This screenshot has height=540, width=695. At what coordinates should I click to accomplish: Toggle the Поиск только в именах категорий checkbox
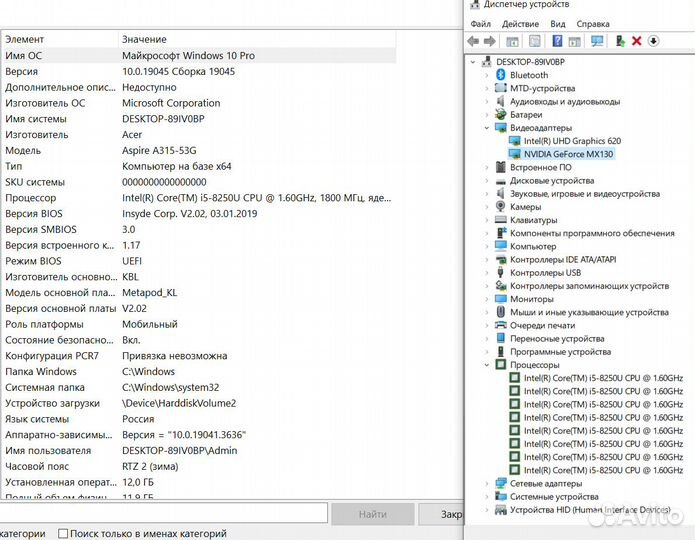click(63, 533)
